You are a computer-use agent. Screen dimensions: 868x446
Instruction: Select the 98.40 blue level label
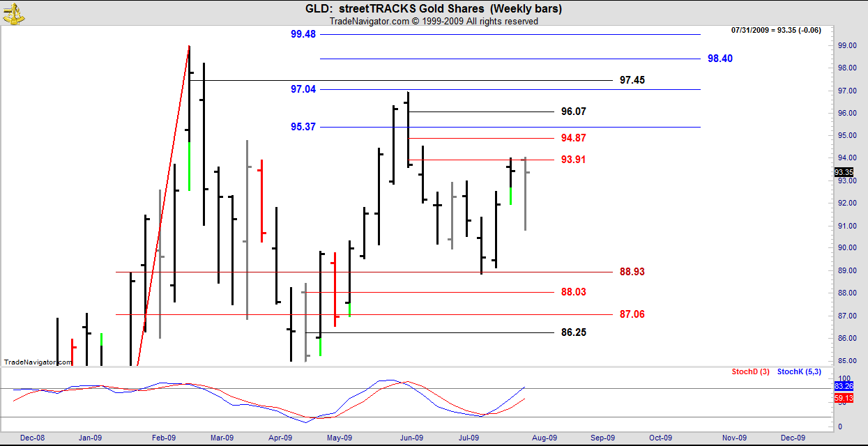719,59
